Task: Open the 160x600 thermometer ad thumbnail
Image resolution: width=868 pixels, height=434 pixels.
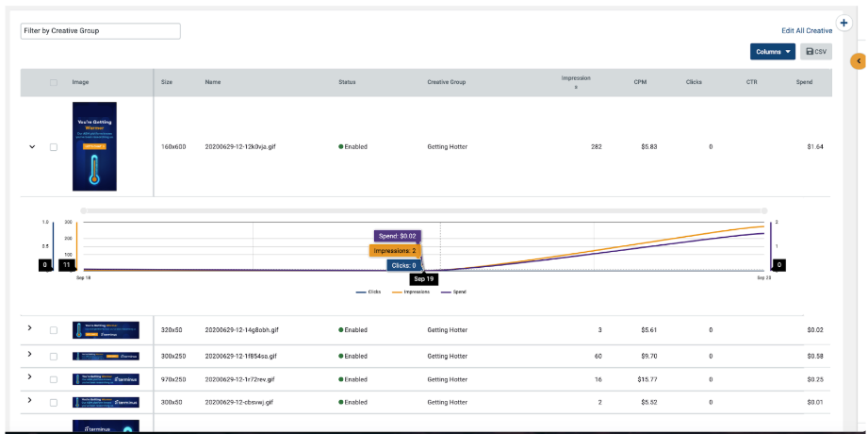Action: [x=94, y=146]
